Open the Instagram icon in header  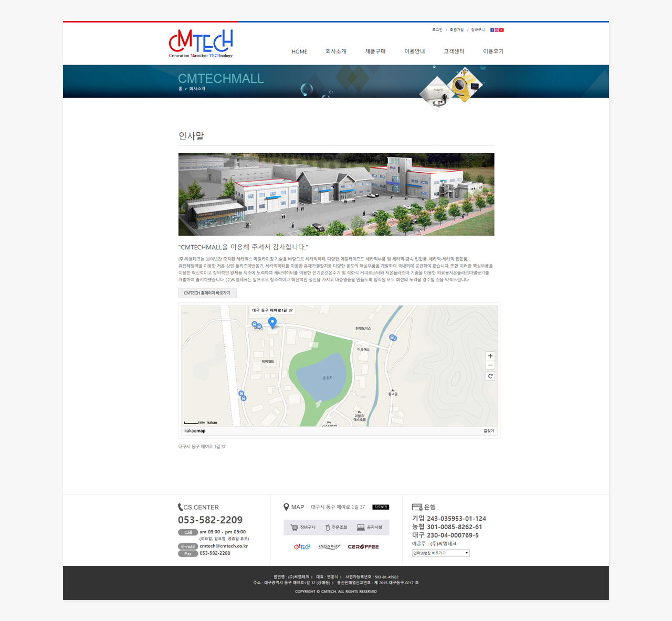click(x=497, y=30)
